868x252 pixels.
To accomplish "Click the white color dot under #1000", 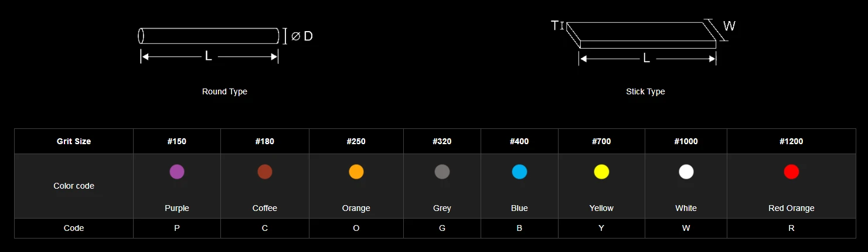I will pyautogui.click(x=686, y=172).
